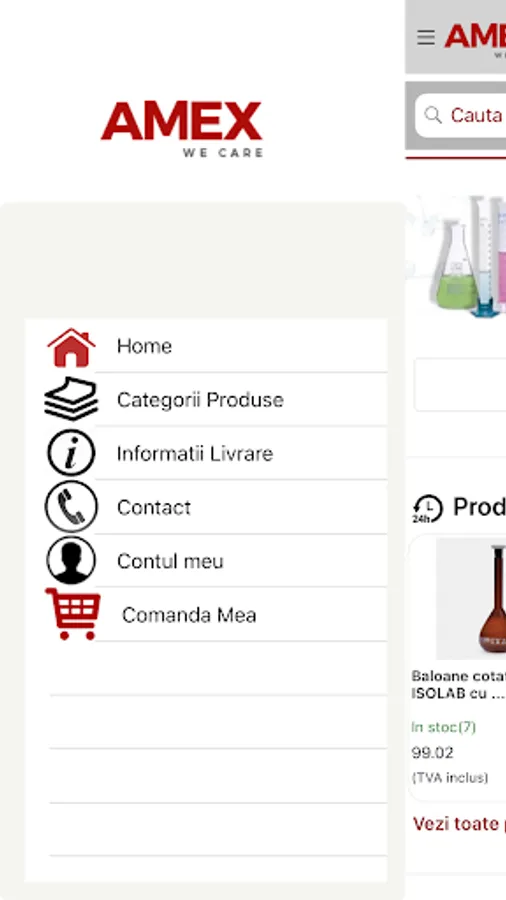506x900 pixels.
Task: Follow the Vezi toate link
Action: click(x=459, y=824)
